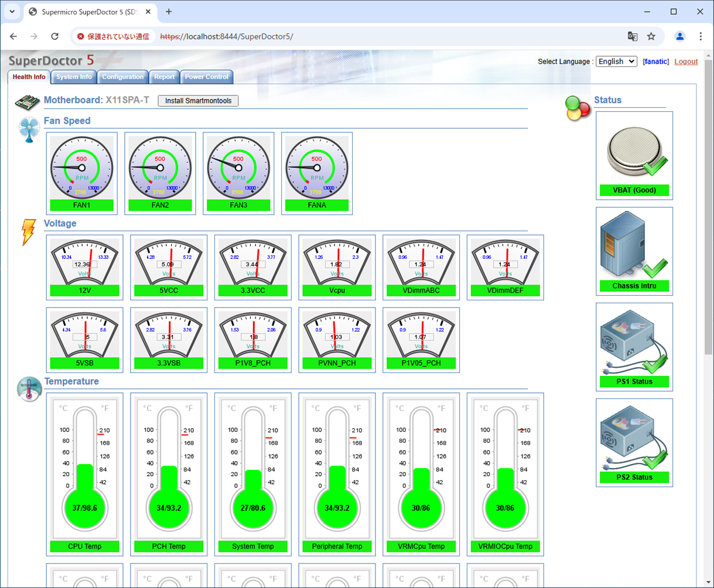Click the VDimmABC voltage gauge
The width and height of the screenshot is (714, 588).
pyautogui.click(x=421, y=267)
